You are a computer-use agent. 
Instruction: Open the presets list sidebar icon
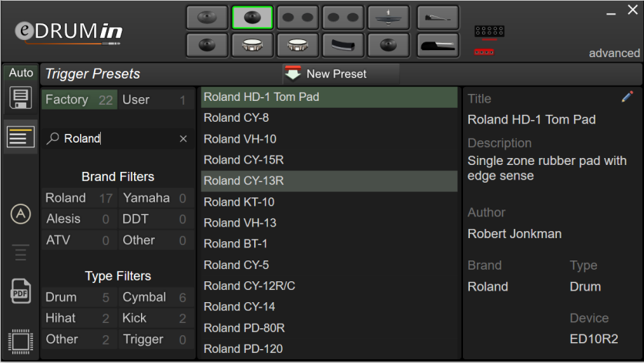(x=21, y=136)
